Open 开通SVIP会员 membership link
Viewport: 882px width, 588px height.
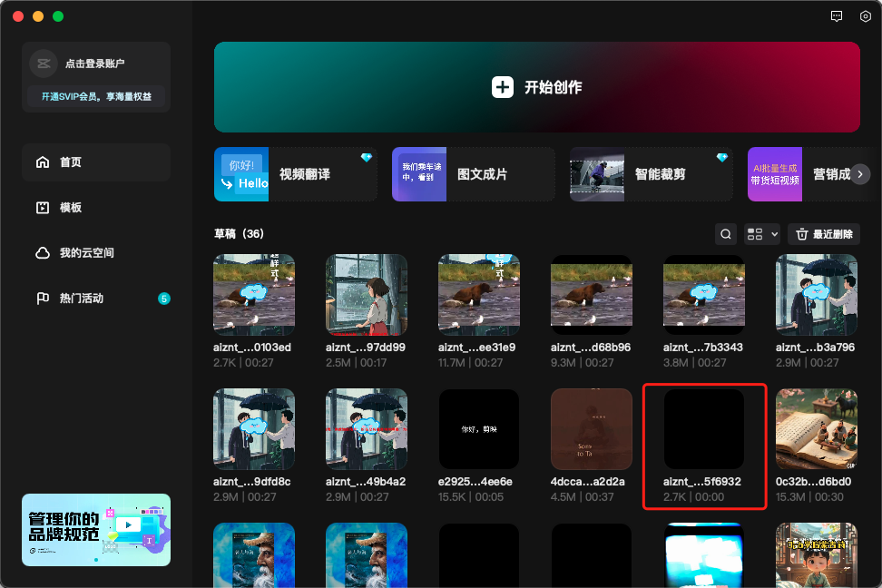coord(95,97)
